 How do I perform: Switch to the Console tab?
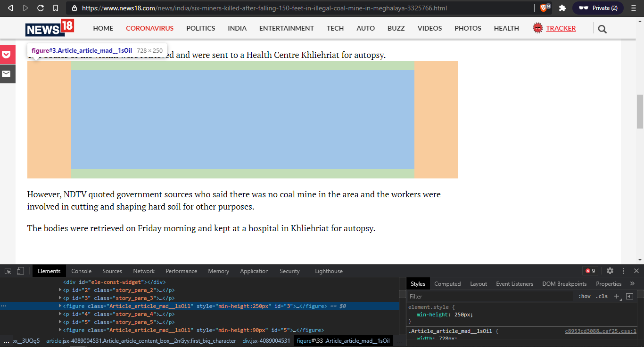pyautogui.click(x=82, y=271)
